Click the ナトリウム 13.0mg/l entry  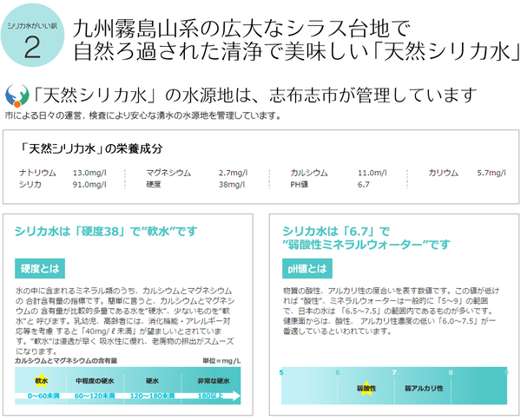coord(63,173)
